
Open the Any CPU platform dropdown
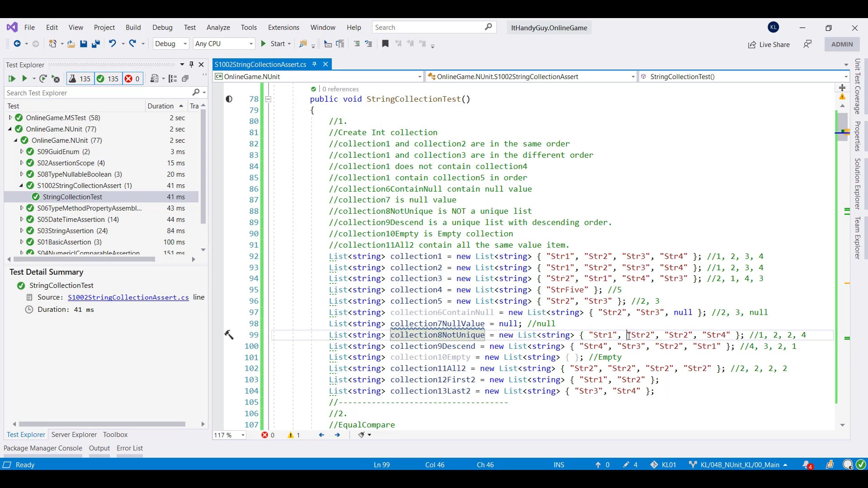pyautogui.click(x=224, y=44)
